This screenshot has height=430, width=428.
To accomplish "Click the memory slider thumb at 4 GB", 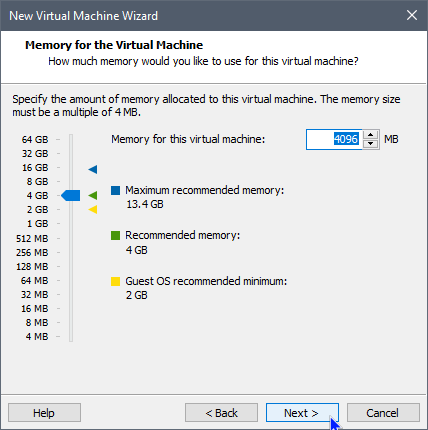I will (71, 195).
